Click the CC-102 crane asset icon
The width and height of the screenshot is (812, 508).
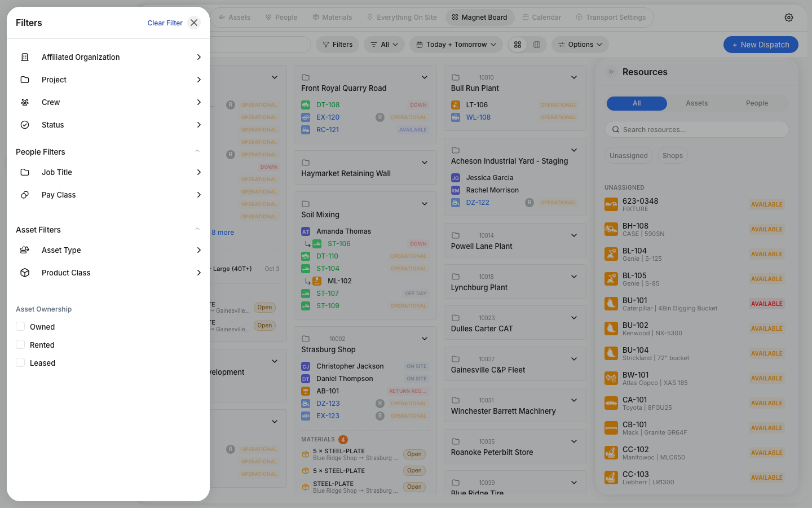(x=611, y=453)
